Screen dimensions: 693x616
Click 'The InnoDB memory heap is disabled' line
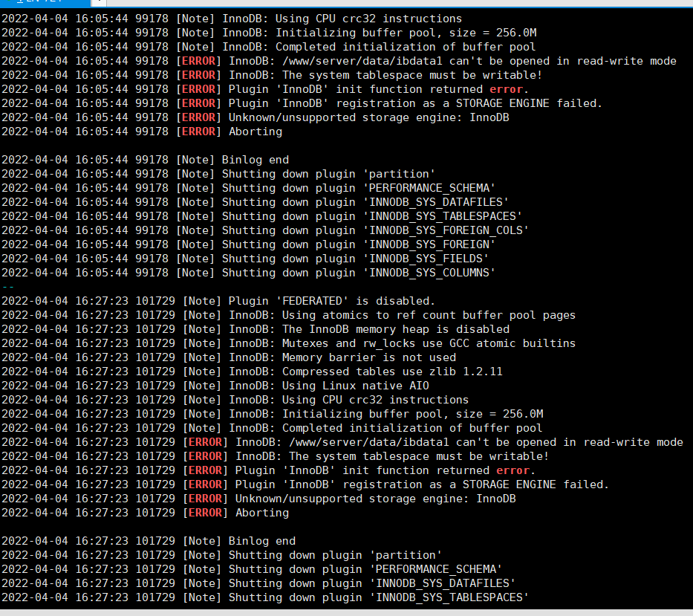tap(256, 330)
